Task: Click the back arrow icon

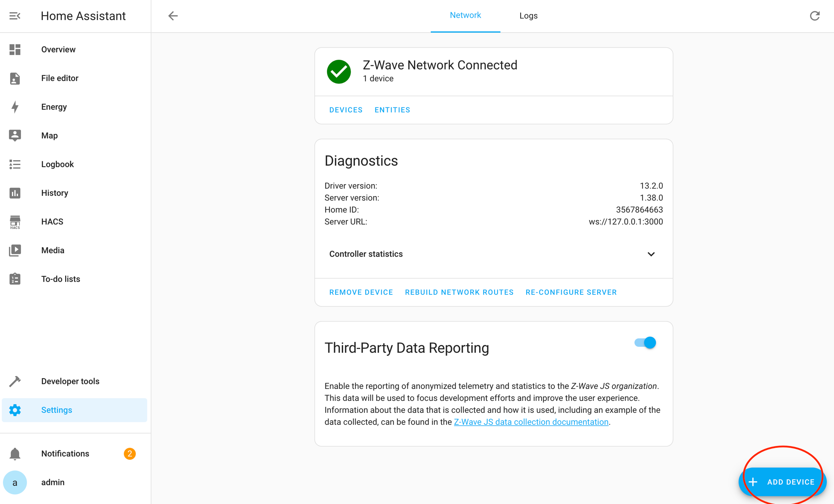Action: pyautogui.click(x=173, y=16)
